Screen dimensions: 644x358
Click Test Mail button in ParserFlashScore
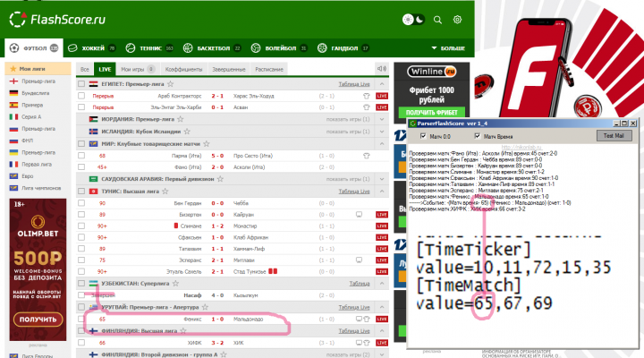(x=614, y=136)
